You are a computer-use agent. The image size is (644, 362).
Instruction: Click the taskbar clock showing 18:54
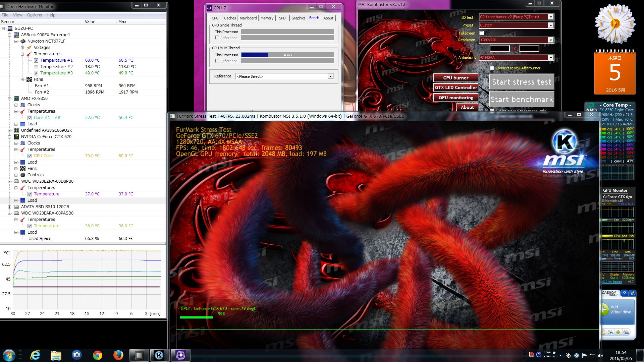(621, 355)
